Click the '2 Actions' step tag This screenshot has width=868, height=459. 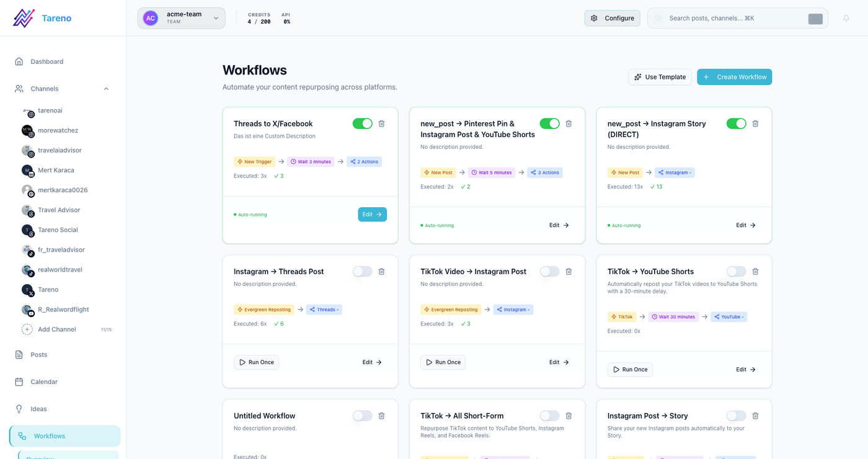365,161
